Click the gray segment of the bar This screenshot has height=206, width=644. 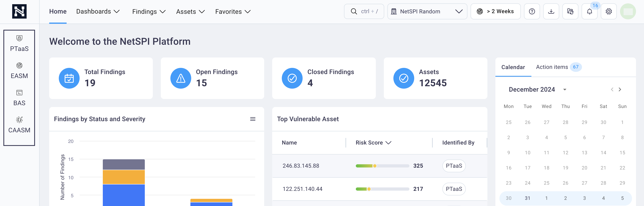[x=124, y=165]
